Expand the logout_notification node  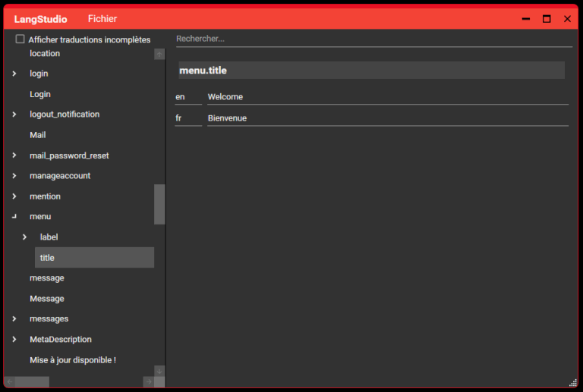coord(14,114)
